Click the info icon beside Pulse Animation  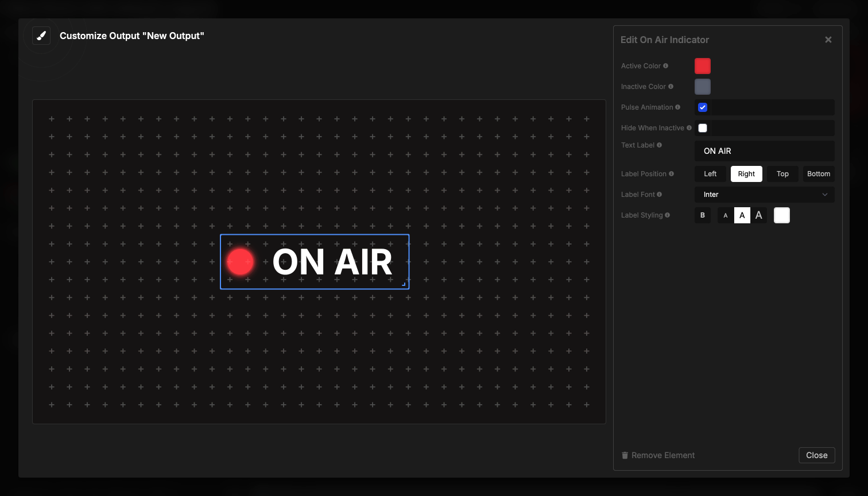678,107
